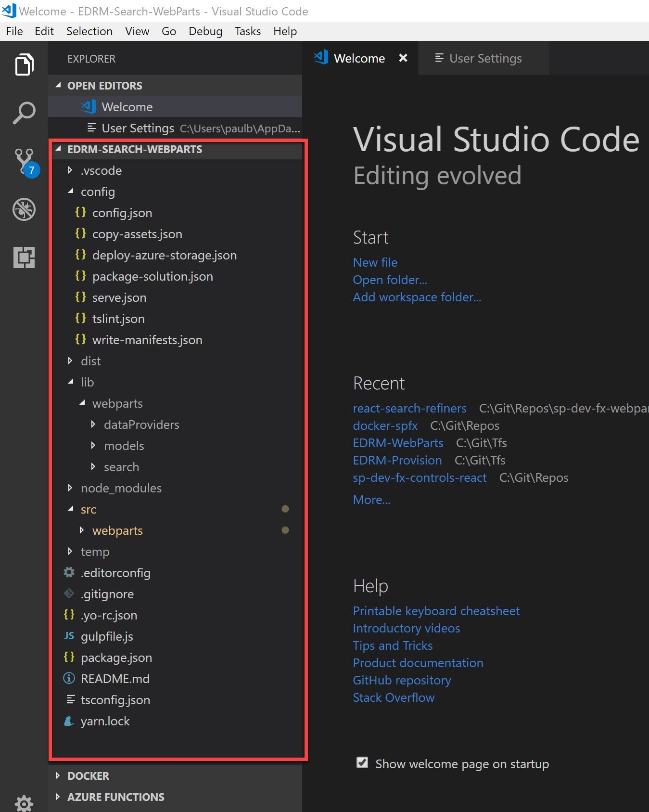Open the Debug menu

point(205,31)
